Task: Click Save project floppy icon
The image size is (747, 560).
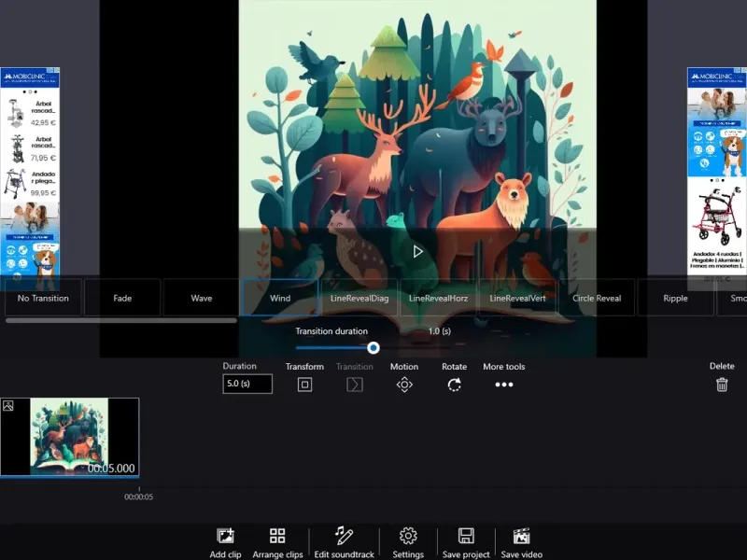Action: click(466, 536)
